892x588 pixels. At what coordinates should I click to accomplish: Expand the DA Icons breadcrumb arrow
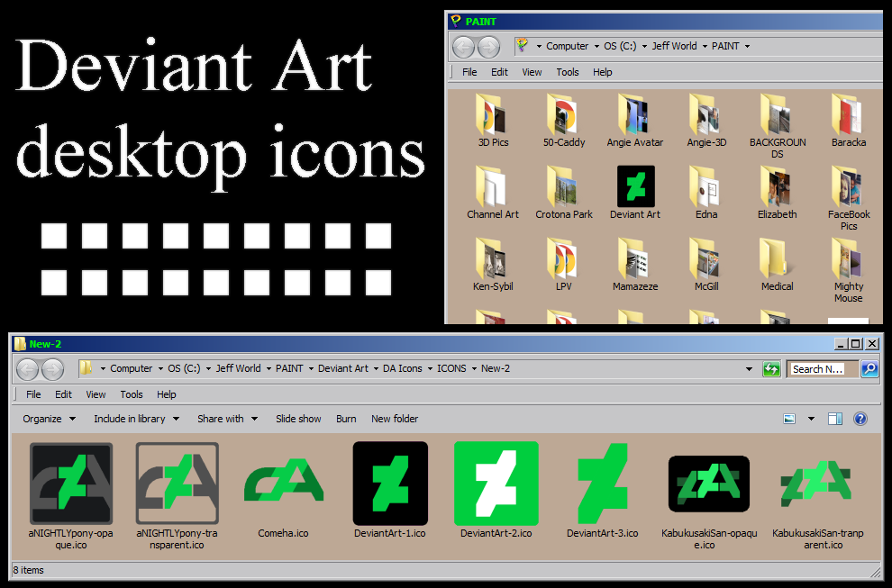tap(430, 369)
